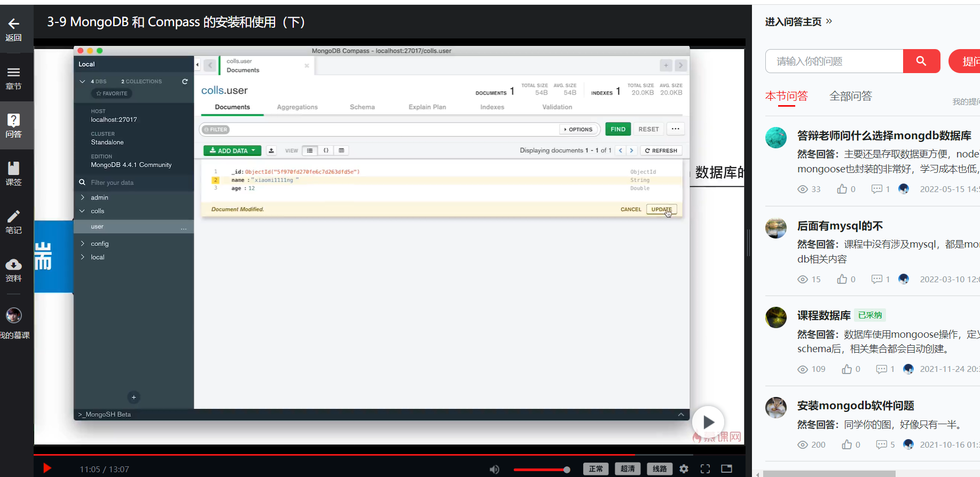Open the three-dot menu beside RESET

[x=676, y=129]
